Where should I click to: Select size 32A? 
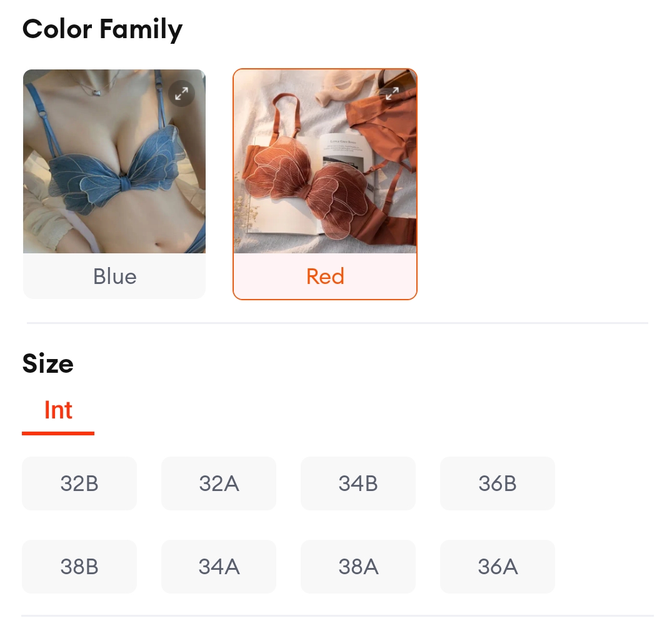[218, 483]
